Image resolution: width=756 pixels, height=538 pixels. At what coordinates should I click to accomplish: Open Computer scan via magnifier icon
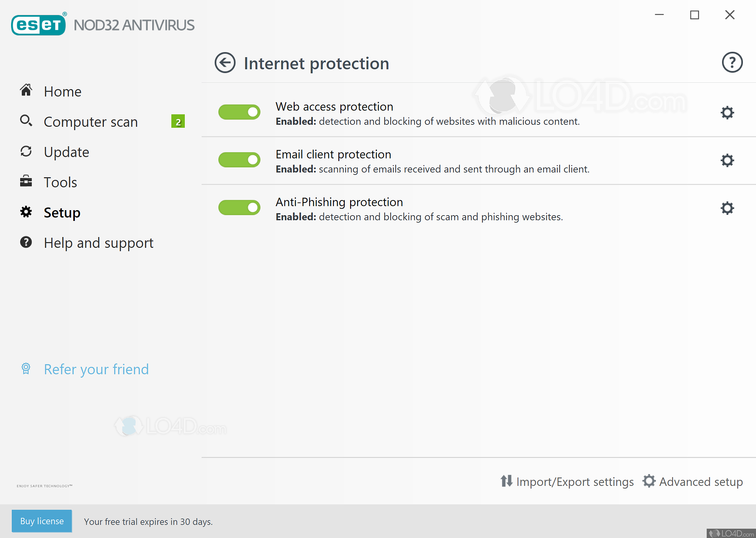[26, 120]
